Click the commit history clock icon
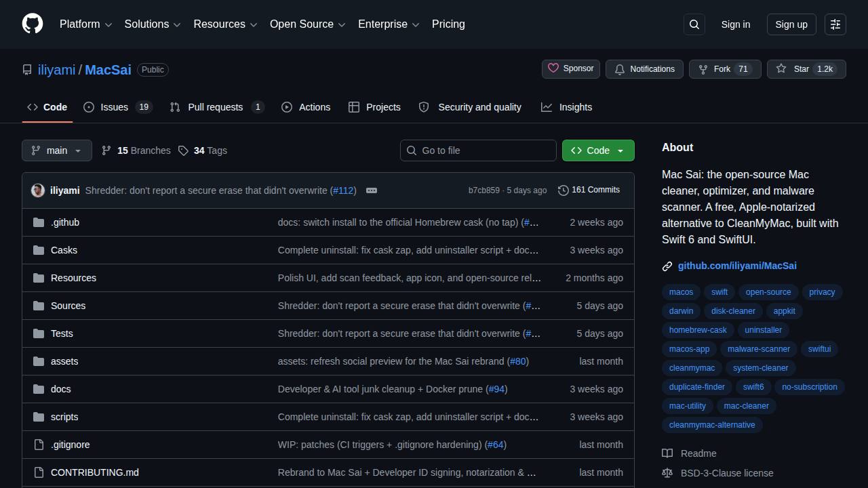The image size is (868, 488). 564,190
